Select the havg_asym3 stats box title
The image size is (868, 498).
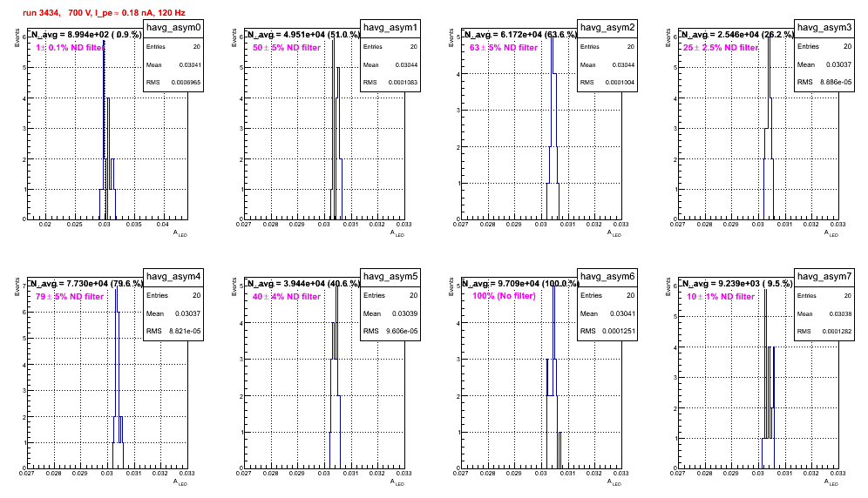(824, 28)
